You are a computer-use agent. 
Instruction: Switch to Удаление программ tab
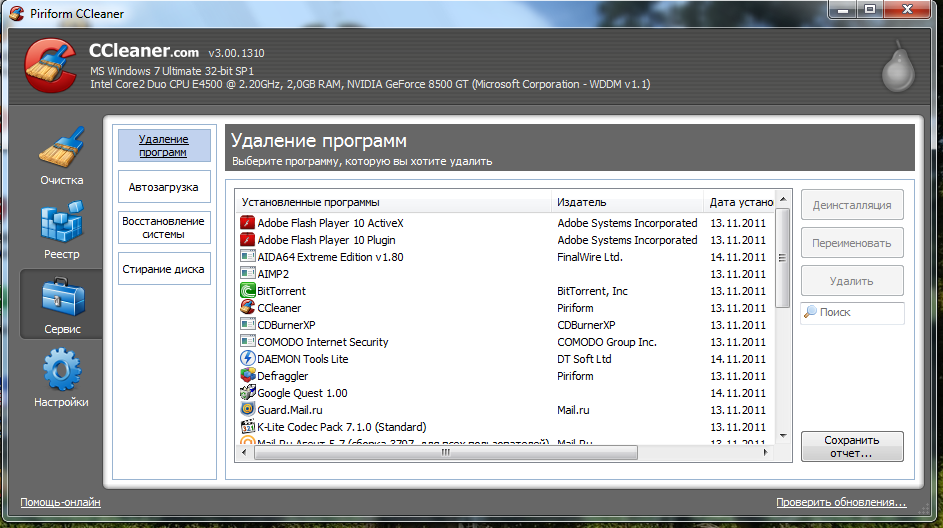click(164, 146)
